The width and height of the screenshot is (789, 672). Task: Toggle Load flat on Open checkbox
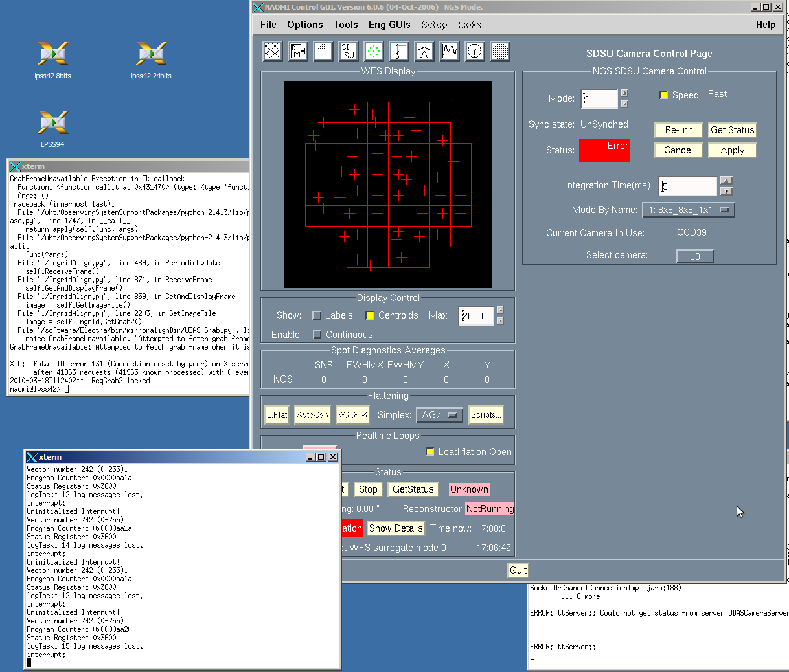[429, 452]
